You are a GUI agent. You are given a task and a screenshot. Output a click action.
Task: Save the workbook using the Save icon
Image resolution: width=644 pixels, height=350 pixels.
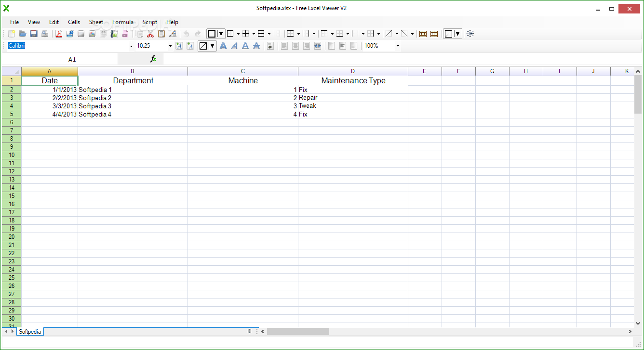tap(34, 33)
